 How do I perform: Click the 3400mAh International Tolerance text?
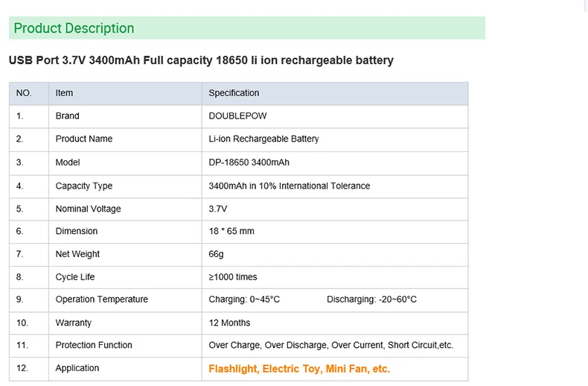pos(289,186)
